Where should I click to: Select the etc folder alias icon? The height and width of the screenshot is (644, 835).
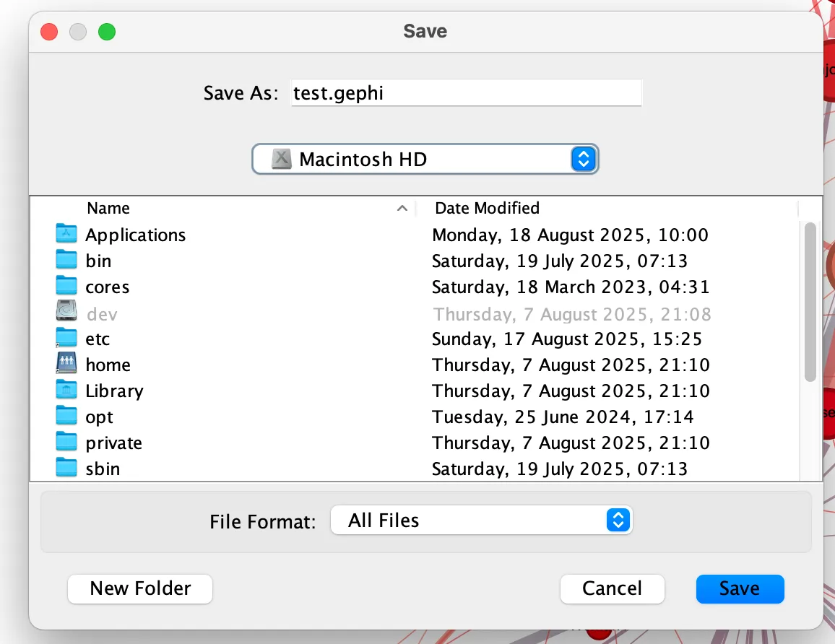tap(66, 339)
